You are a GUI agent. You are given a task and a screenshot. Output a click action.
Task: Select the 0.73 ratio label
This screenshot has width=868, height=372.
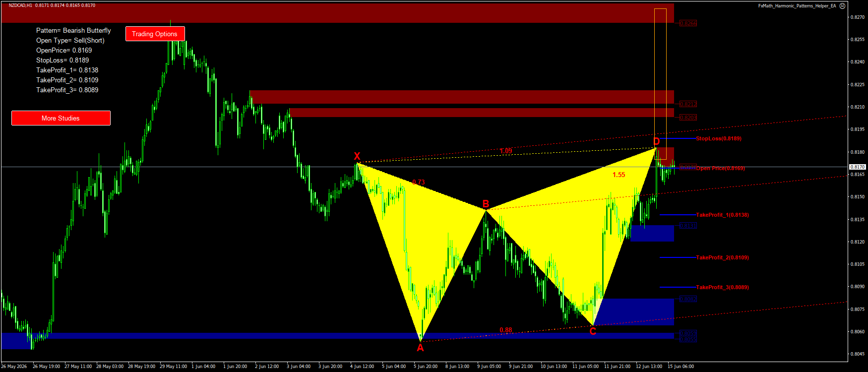419,182
